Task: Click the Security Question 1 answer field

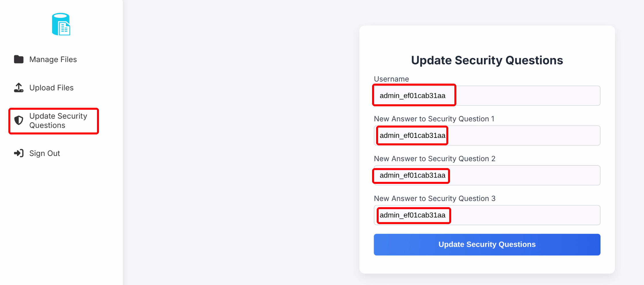Action: pyautogui.click(x=487, y=136)
